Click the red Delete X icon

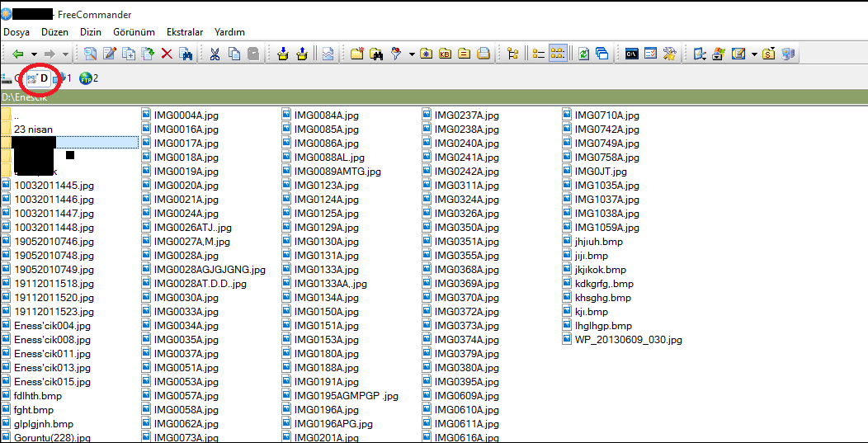point(167,54)
